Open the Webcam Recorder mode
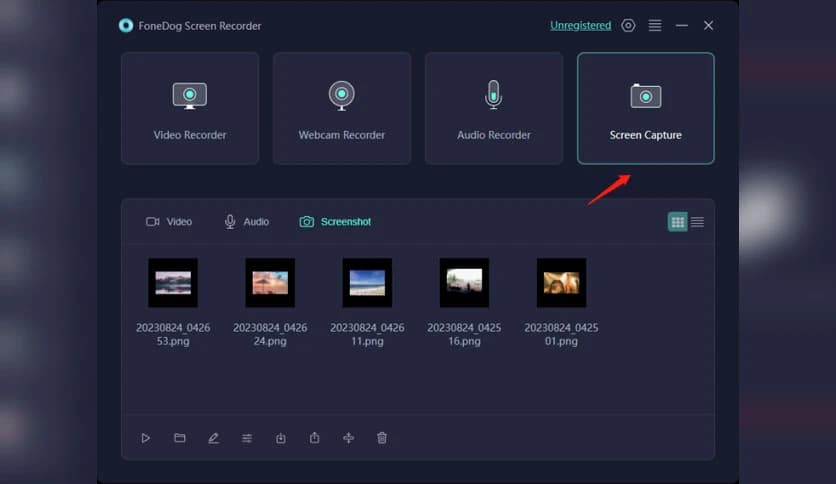 (342, 108)
